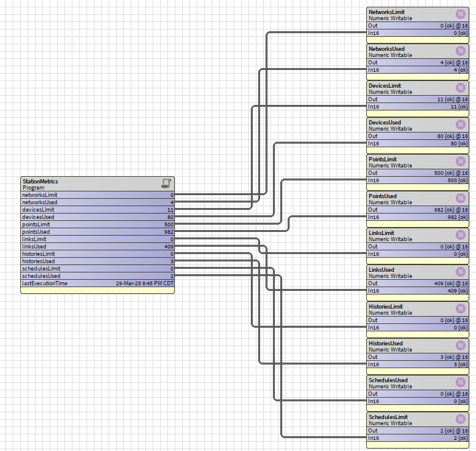Select the SchedulesLimit block title

(388, 417)
